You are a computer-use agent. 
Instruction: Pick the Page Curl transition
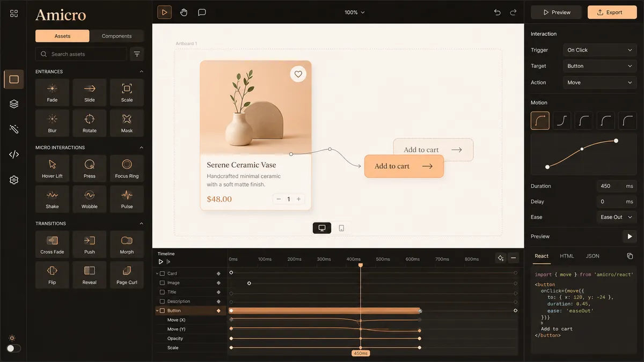pyautogui.click(x=127, y=275)
